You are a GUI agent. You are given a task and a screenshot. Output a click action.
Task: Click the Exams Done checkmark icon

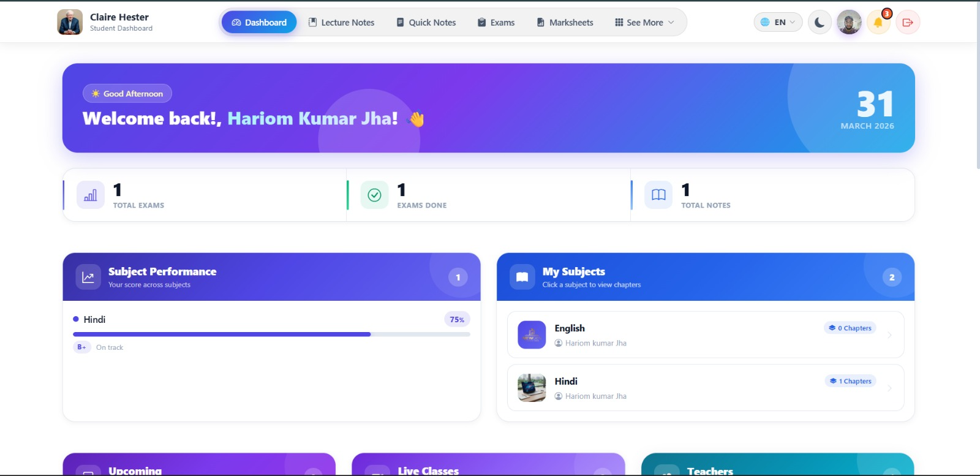(374, 195)
